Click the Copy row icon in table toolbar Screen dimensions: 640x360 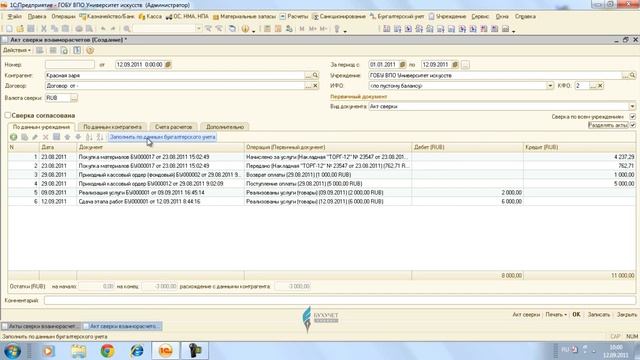pyautogui.click(x=24, y=137)
